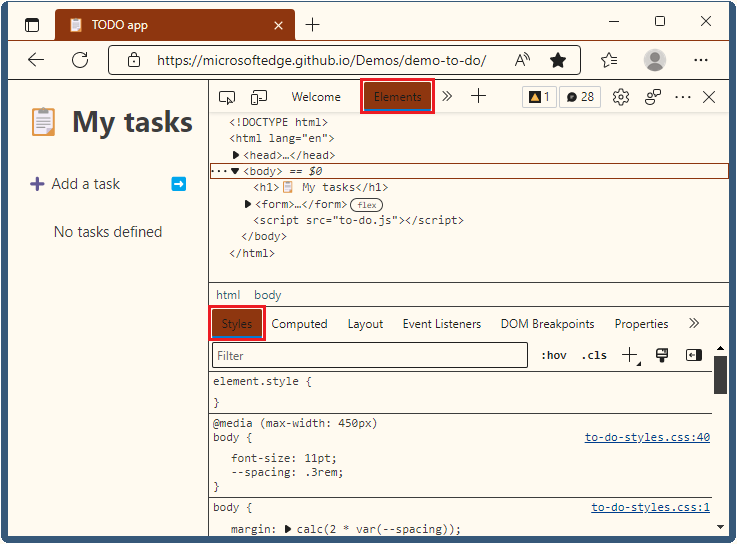View site information lock icon
The image size is (737, 544).
point(134,60)
